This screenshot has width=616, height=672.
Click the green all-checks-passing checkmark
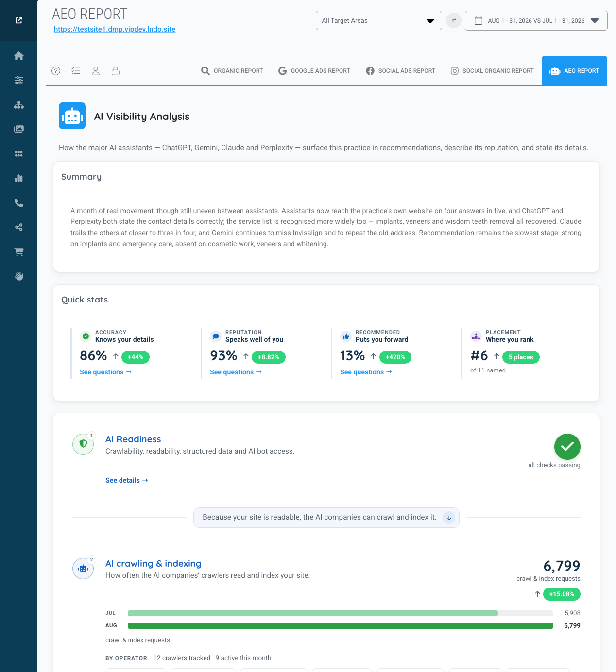click(x=567, y=447)
